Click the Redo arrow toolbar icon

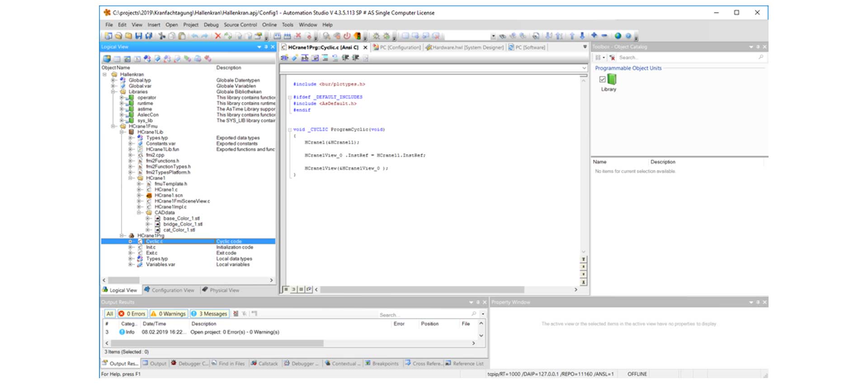(x=205, y=36)
